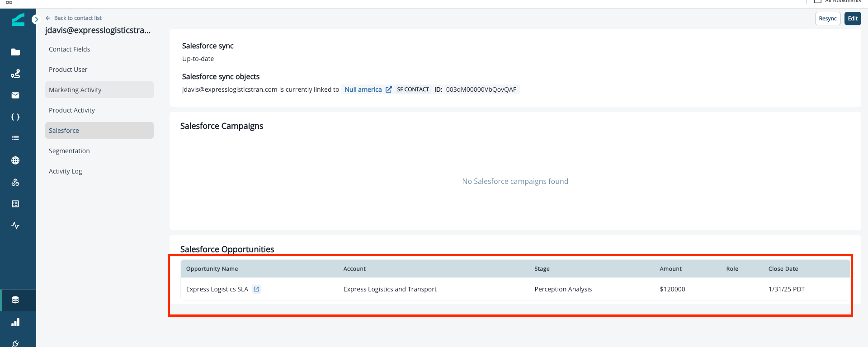868x347 pixels.
Task: Select the Salesforce tab
Action: click(99, 131)
